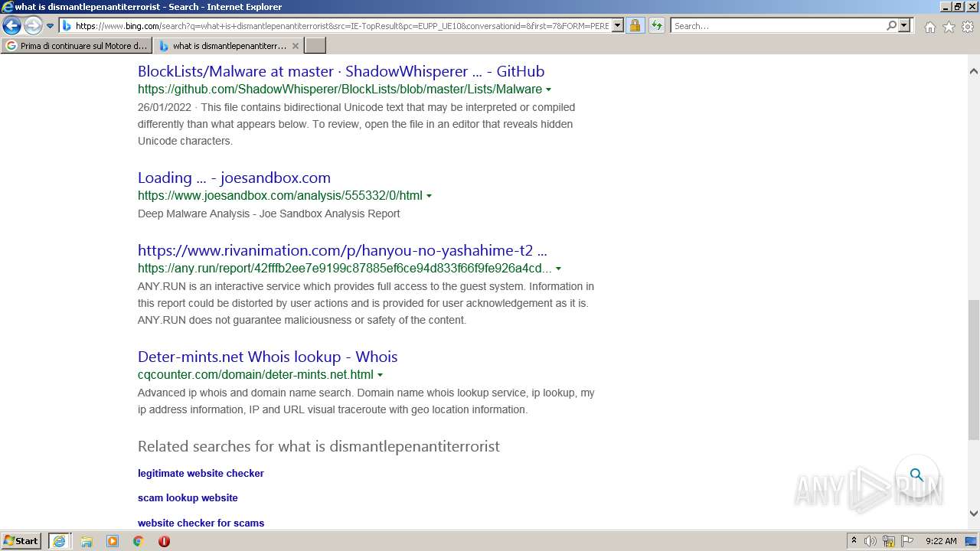This screenshot has width=980, height=551.
Task: Click the cqcounter.com/domain/deter-mints.net.html URL
Action: click(256, 375)
